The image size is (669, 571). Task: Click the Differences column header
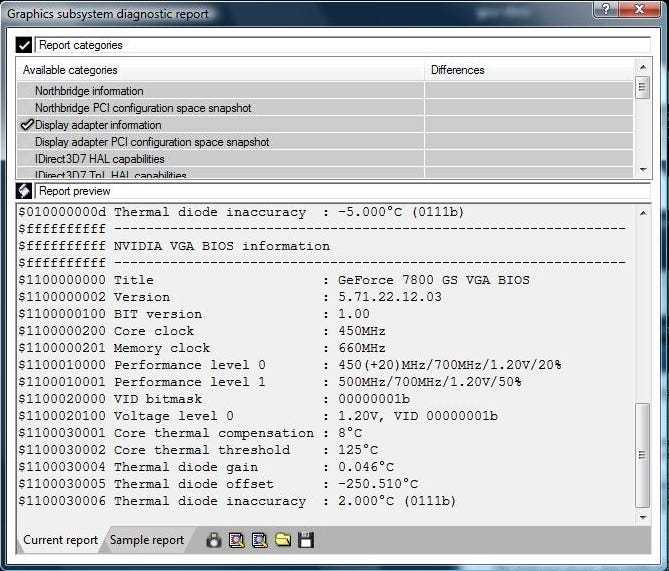tap(529, 70)
